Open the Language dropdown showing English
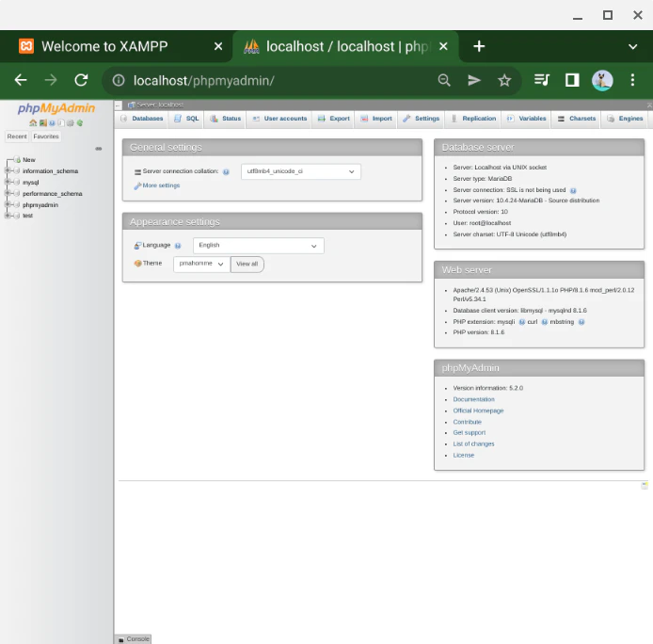The image size is (653, 644). click(258, 246)
